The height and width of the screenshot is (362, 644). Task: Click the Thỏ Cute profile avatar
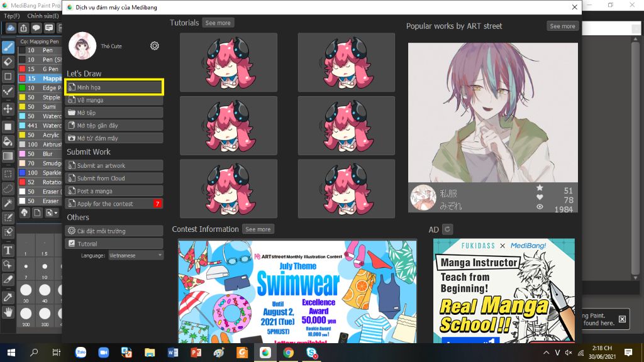click(x=82, y=45)
